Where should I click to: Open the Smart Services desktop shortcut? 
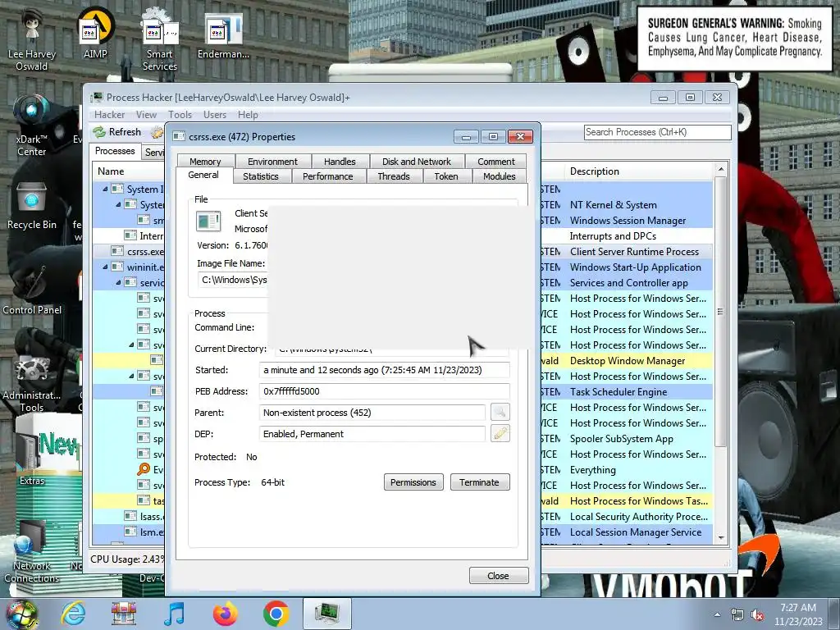tap(160, 40)
